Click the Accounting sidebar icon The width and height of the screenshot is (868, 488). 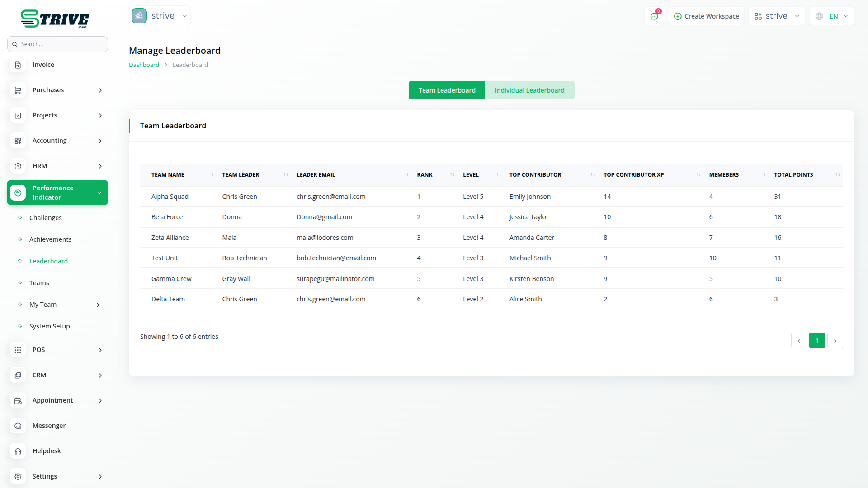(18, 141)
